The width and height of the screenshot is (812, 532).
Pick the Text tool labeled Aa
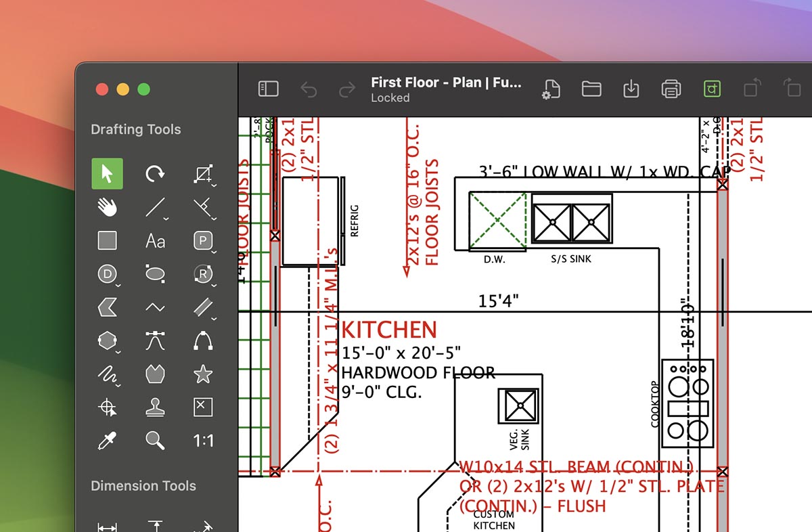click(x=155, y=240)
